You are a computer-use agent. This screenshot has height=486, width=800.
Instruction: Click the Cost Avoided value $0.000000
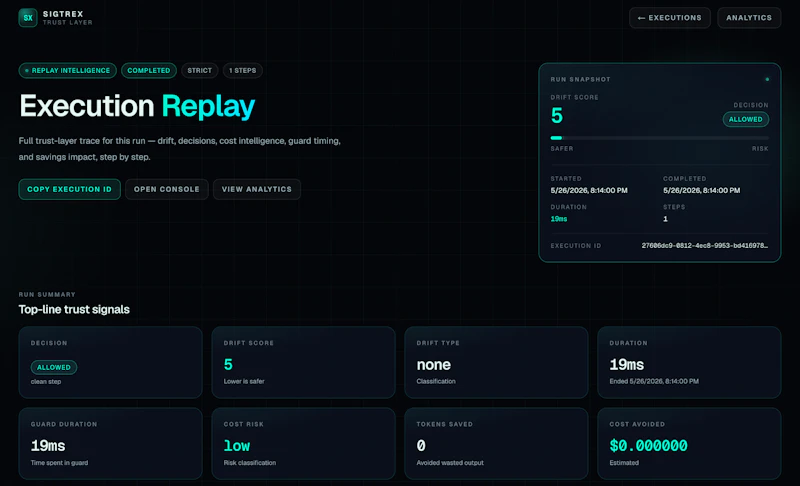pos(648,446)
